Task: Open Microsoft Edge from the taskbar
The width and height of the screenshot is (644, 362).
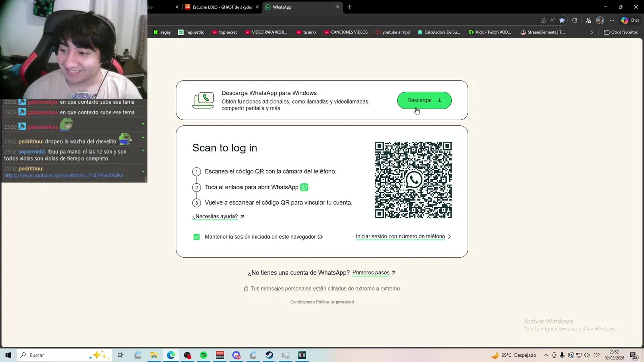Action: coord(171,355)
